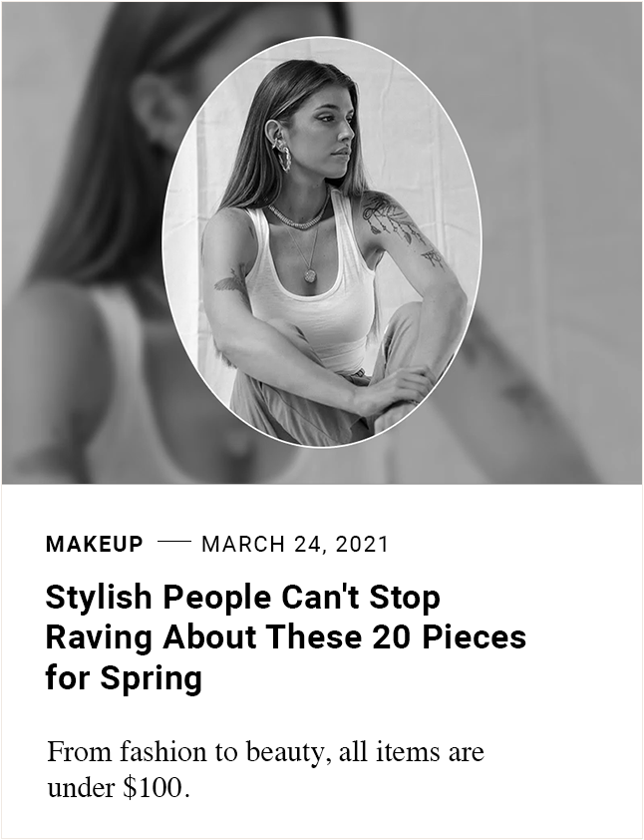Click the 'all items are under $100' description

pos(265,769)
